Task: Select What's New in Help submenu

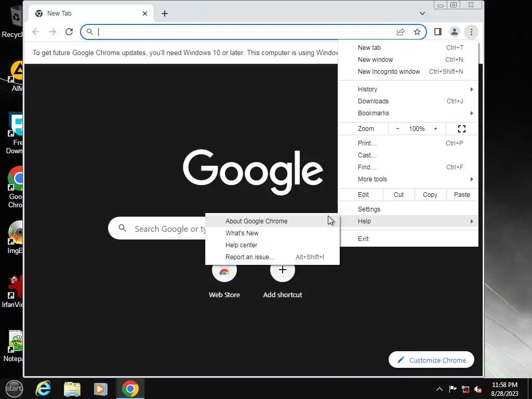Action: pos(272,233)
